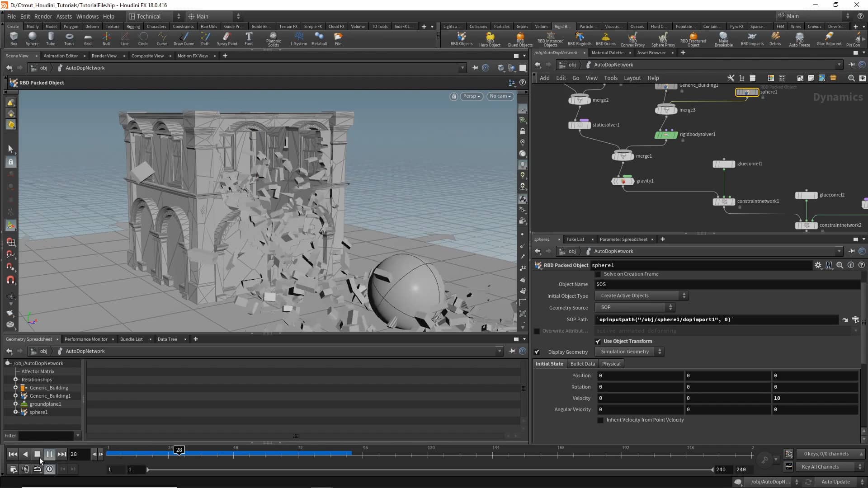Check Inherit Velocity from Point Velocity
Image resolution: width=868 pixels, height=488 pixels.
coord(600,420)
